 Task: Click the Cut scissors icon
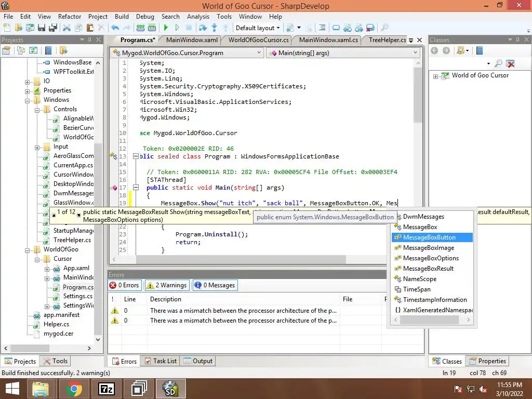click(x=67, y=28)
